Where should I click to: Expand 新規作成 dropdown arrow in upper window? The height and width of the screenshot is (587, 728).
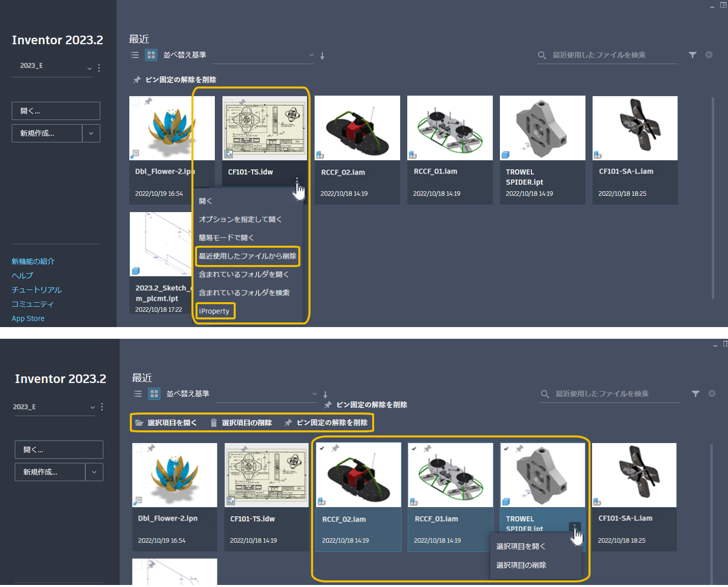point(91,133)
